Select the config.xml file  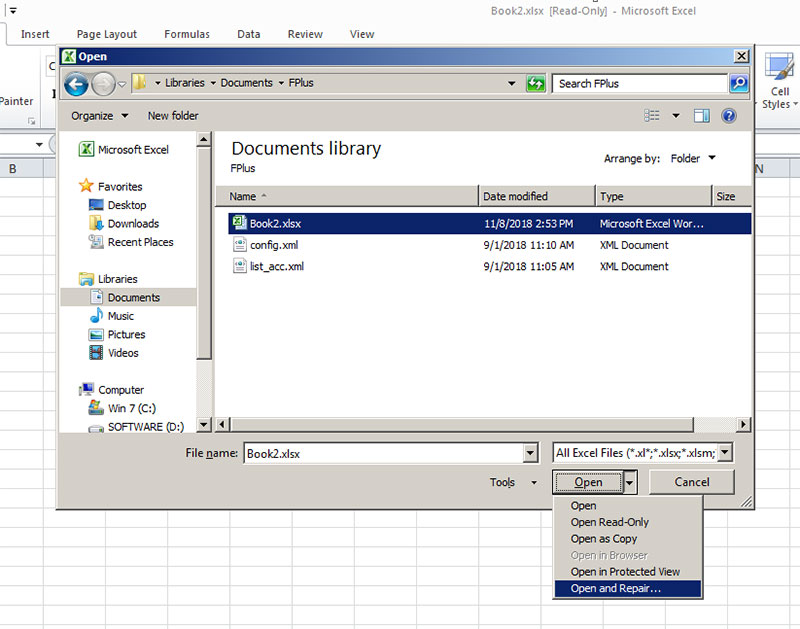point(489,245)
